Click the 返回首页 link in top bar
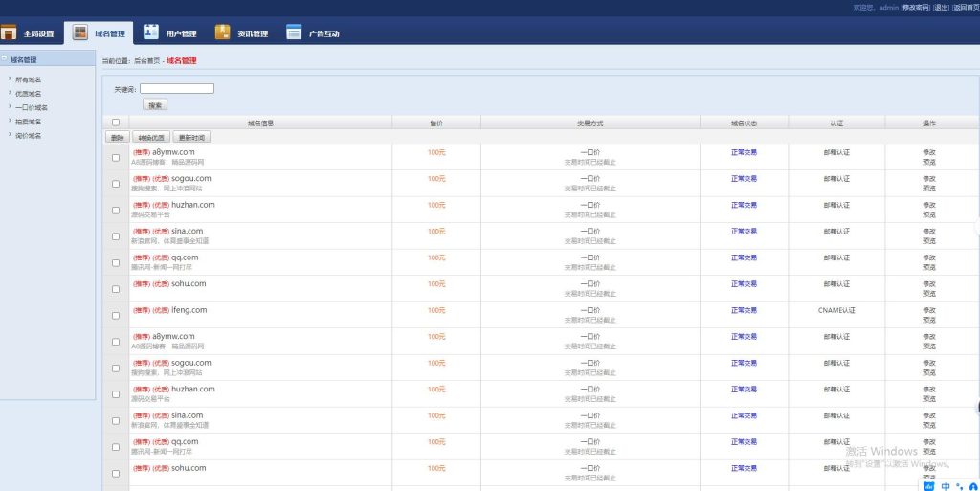The width and height of the screenshot is (980, 491). click(967, 8)
